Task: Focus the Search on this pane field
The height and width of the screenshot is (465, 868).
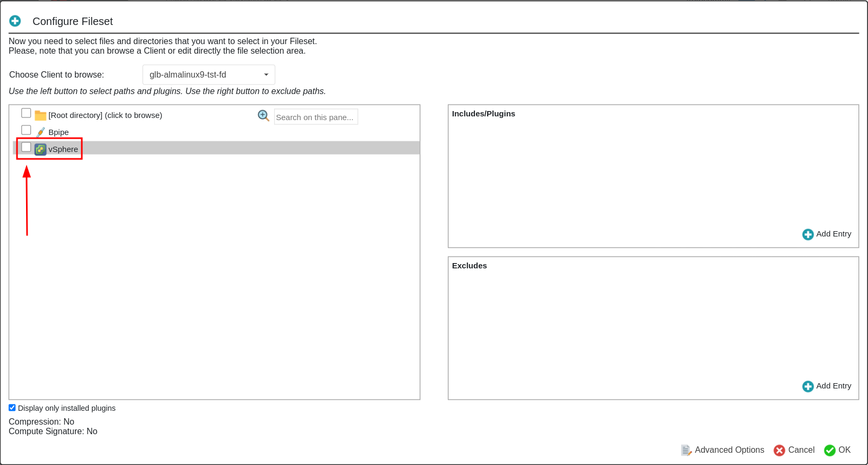Action: coord(316,117)
